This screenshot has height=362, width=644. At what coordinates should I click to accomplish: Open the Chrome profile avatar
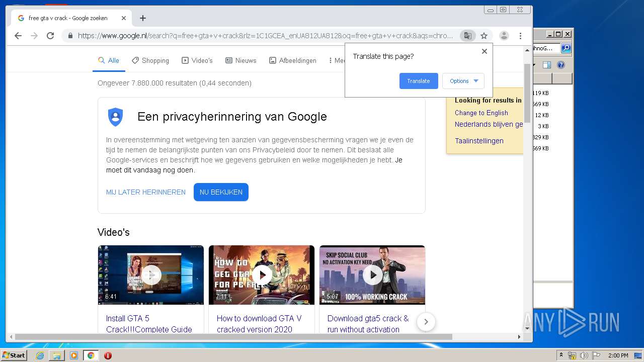coord(504,36)
